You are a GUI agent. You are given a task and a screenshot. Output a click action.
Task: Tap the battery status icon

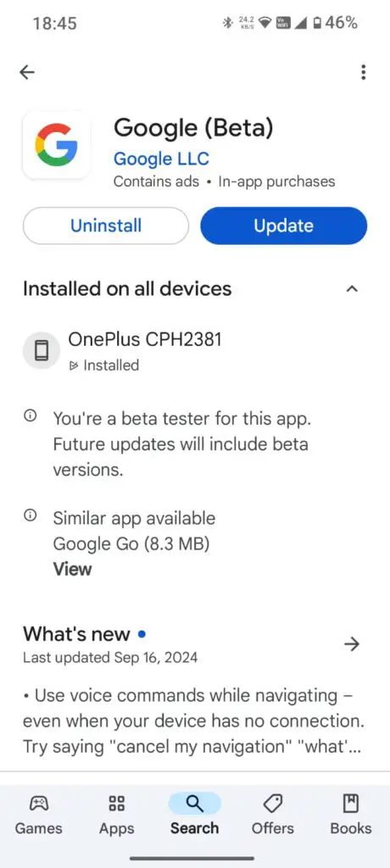coord(317,23)
